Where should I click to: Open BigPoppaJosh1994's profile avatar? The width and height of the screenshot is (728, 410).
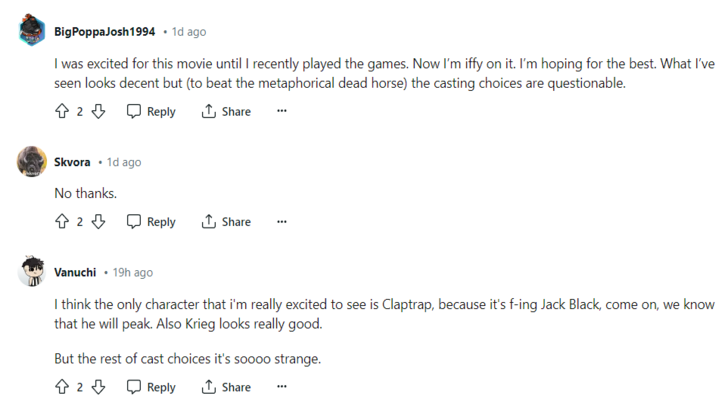(32, 31)
